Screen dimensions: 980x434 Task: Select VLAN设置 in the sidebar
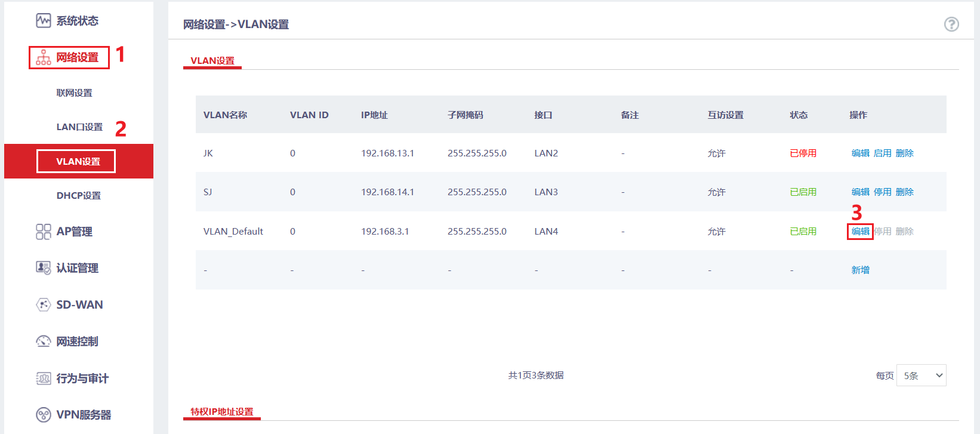(x=78, y=161)
